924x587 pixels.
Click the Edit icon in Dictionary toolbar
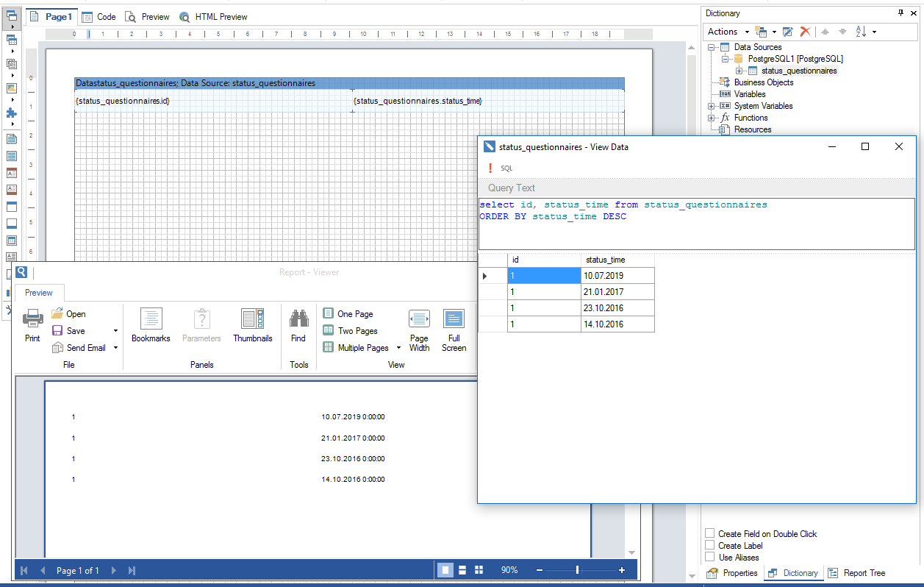(x=787, y=32)
